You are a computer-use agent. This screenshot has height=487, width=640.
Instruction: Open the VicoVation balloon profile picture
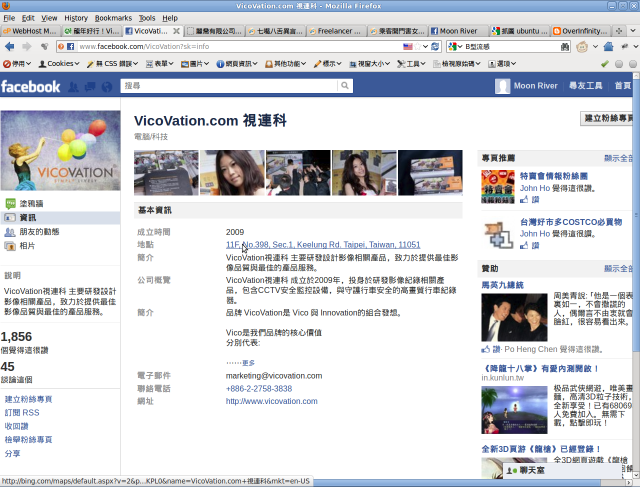click(60, 150)
